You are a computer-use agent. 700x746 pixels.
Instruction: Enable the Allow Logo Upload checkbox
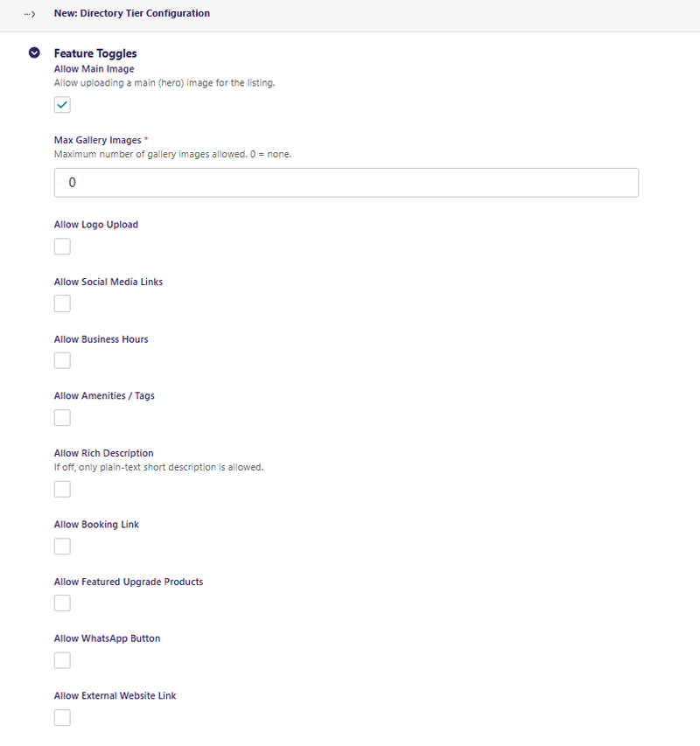(x=62, y=247)
